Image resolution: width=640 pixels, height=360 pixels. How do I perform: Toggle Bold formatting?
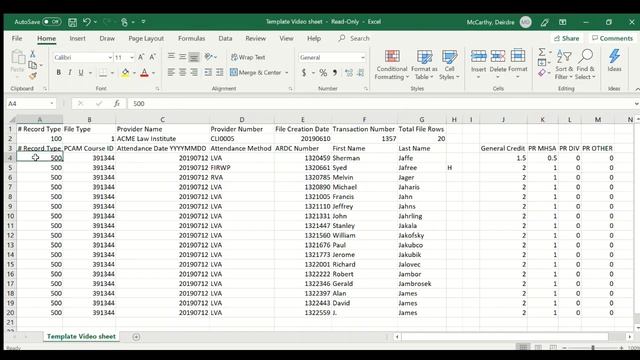[58, 73]
